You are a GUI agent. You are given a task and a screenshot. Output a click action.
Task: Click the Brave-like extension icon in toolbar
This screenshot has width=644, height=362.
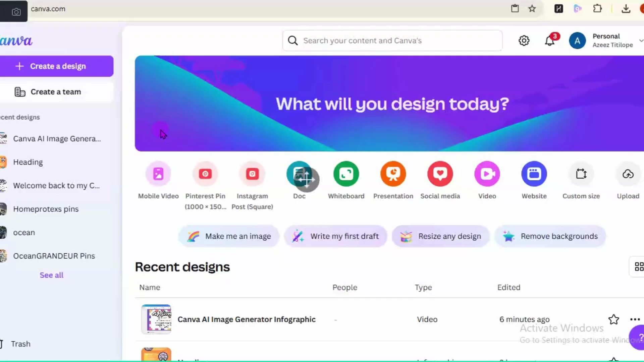pyautogui.click(x=558, y=9)
